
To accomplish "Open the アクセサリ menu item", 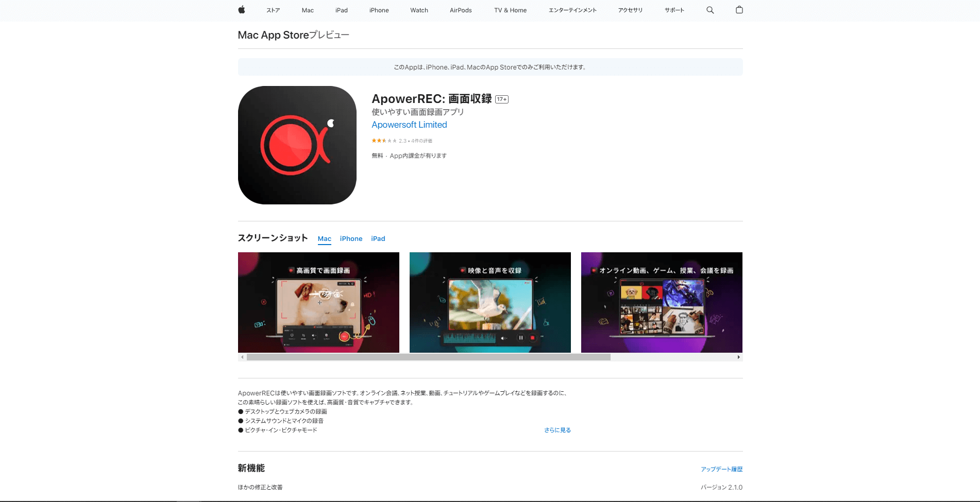I will click(x=631, y=10).
